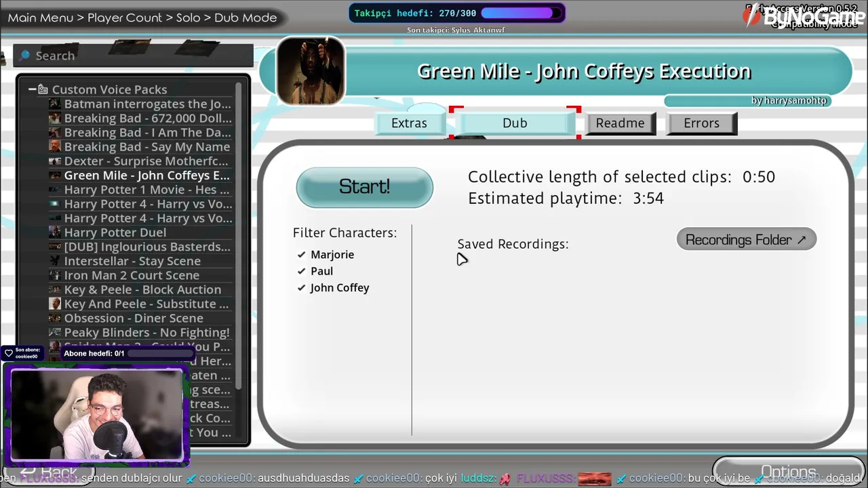
Task: Select the Key And Peele Substitute thumbnail
Action: click(54, 303)
